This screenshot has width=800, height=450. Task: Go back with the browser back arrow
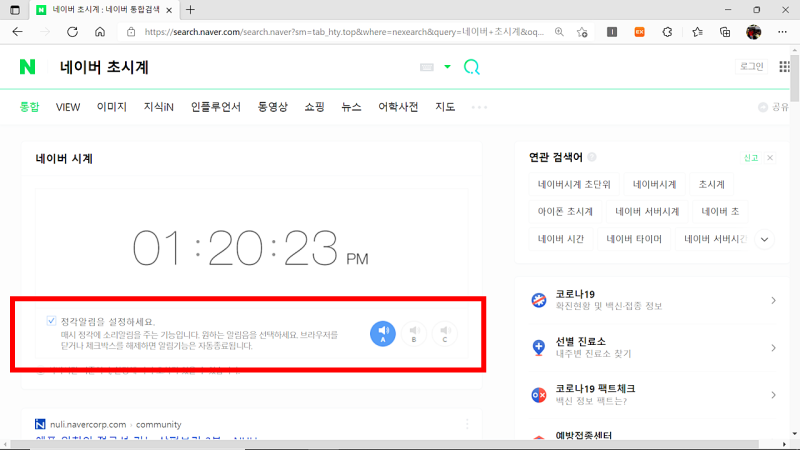[x=17, y=32]
